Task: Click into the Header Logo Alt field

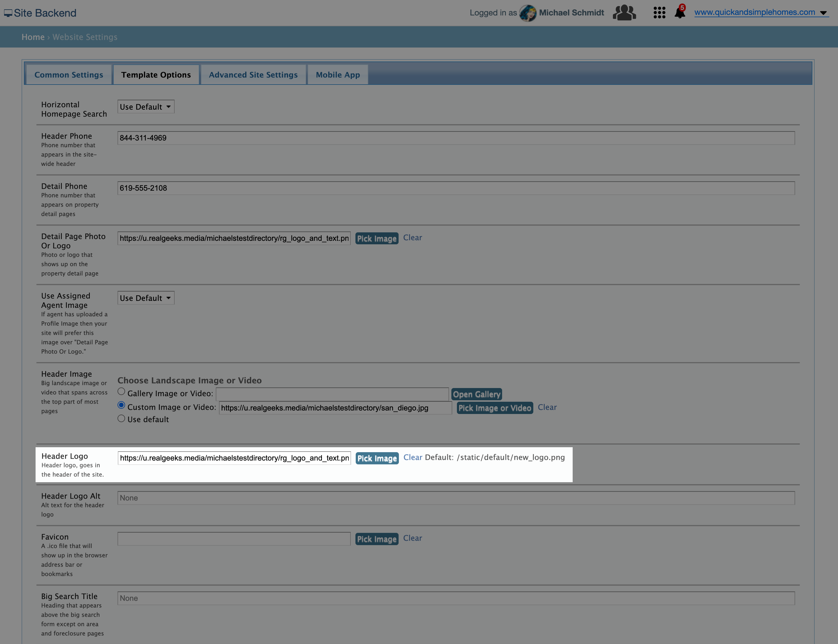Action: pyautogui.click(x=456, y=498)
